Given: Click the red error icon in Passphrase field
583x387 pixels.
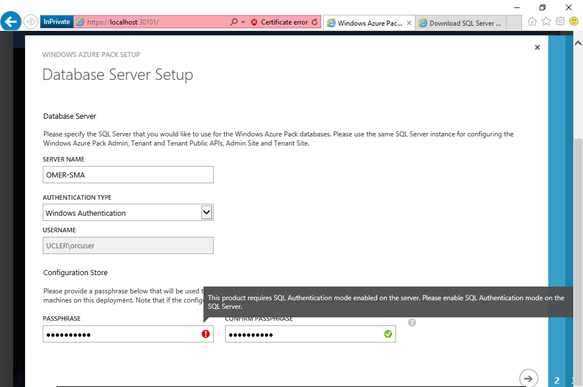Looking at the screenshot, I should 206,334.
